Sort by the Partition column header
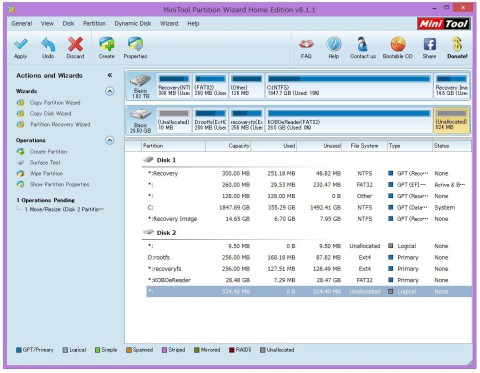 [x=173, y=146]
